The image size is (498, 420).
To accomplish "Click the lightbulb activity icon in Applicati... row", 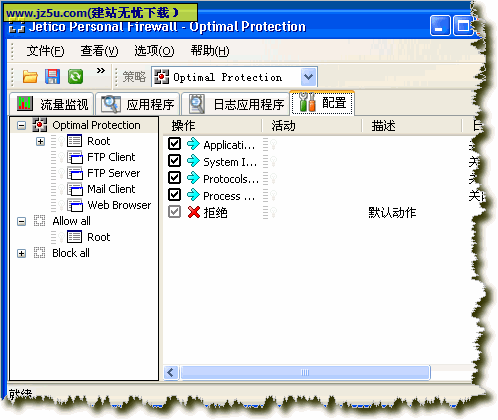I will (274, 144).
